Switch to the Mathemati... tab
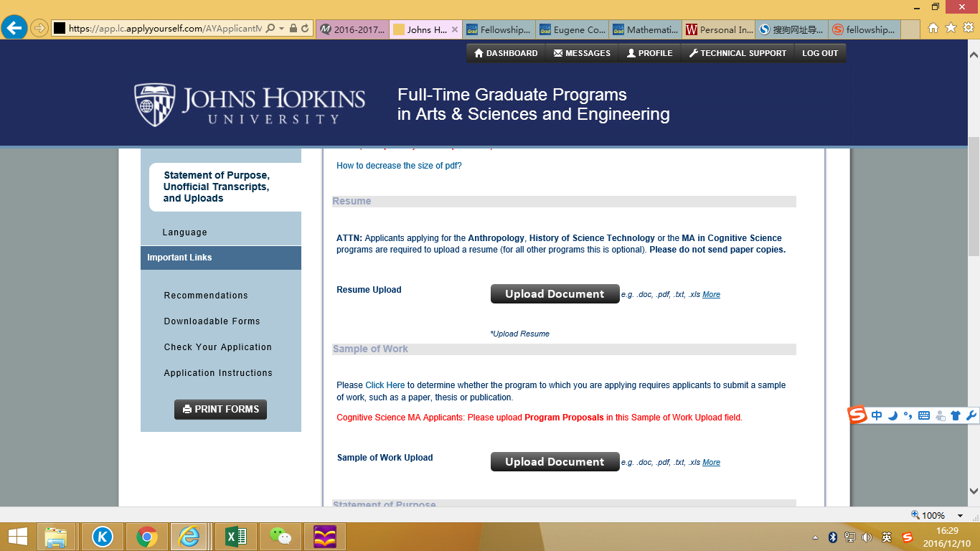Screen dimensions: 980x551 pos(645,29)
